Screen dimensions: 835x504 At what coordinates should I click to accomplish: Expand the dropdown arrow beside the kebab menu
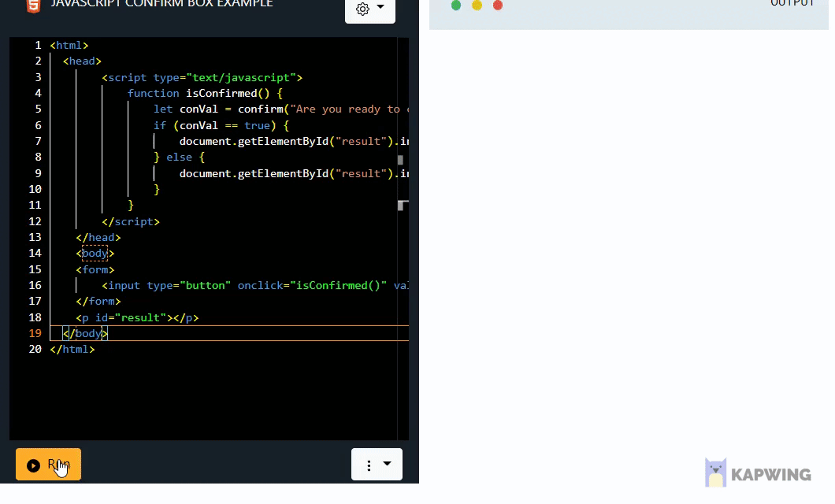pos(386,465)
